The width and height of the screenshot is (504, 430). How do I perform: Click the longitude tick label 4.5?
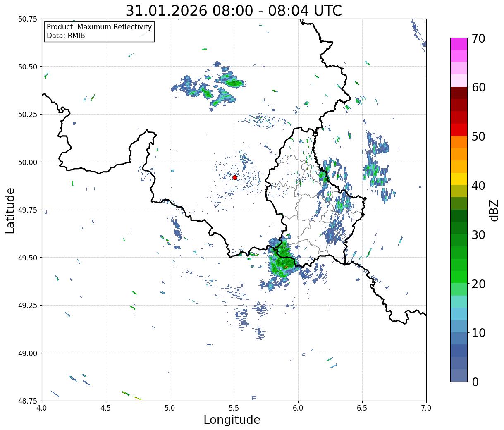coord(106,408)
